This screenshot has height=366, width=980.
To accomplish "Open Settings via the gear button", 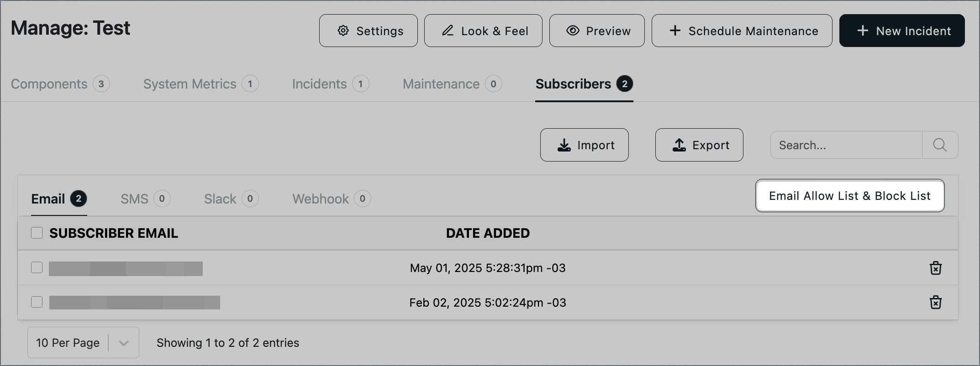I will [x=369, y=31].
